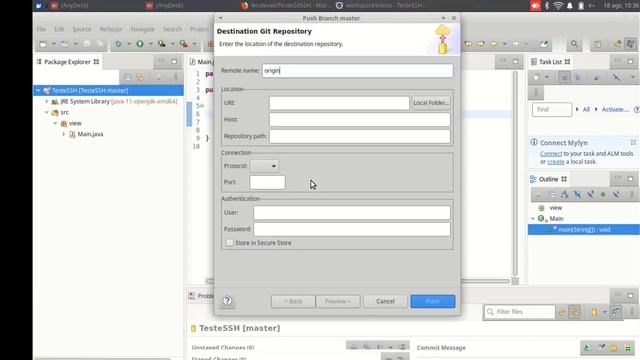Viewport: 640px width, 360px height.
Task: Click Collapse All icon in Outline toolbar
Action: click(x=552, y=195)
